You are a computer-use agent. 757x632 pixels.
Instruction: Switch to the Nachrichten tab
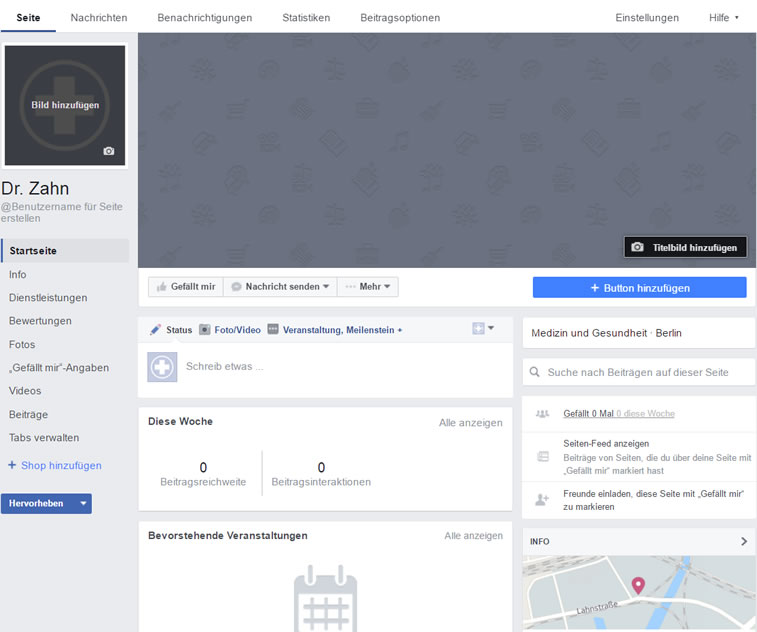coord(99,18)
